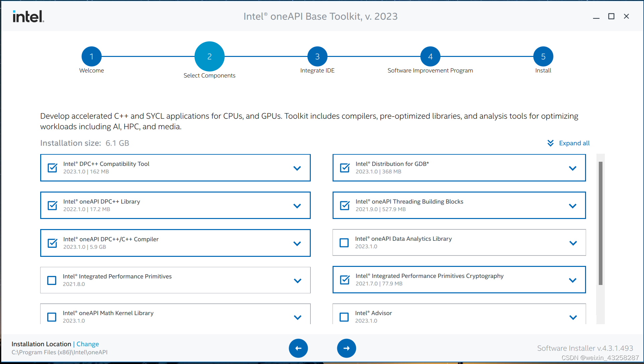Jump to step 5 Install circle
This screenshot has height=364, width=644.
pyautogui.click(x=543, y=57)
